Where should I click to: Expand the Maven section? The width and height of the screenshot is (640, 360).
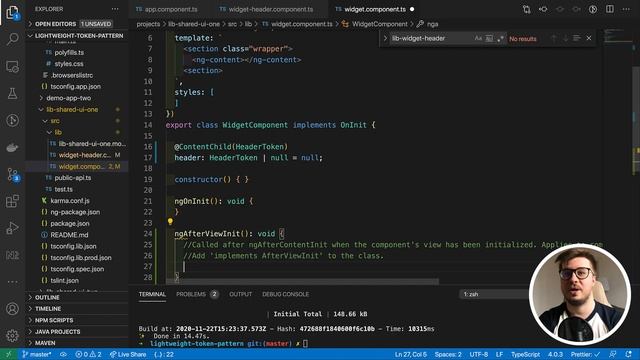pyautogui.click(x=77, y=343)
